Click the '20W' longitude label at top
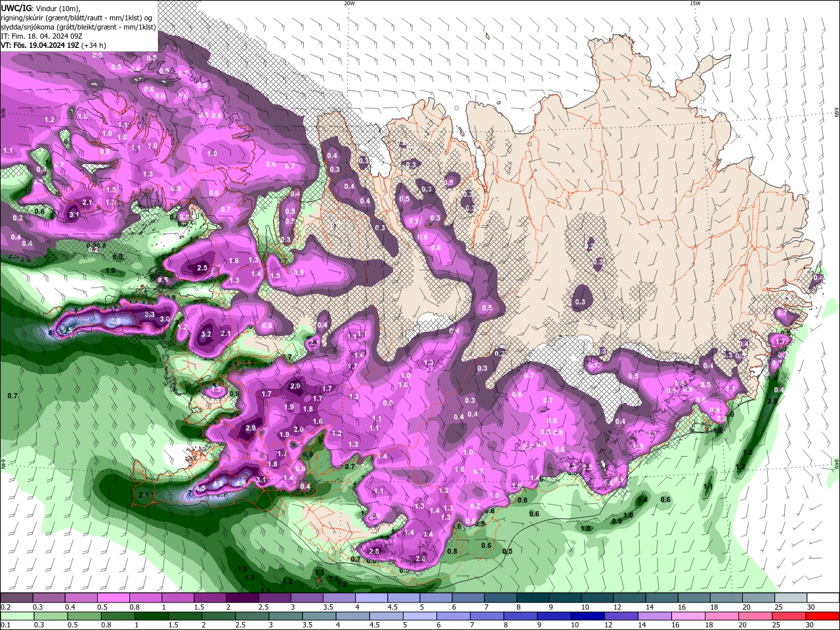 click(x=349, y=3)
